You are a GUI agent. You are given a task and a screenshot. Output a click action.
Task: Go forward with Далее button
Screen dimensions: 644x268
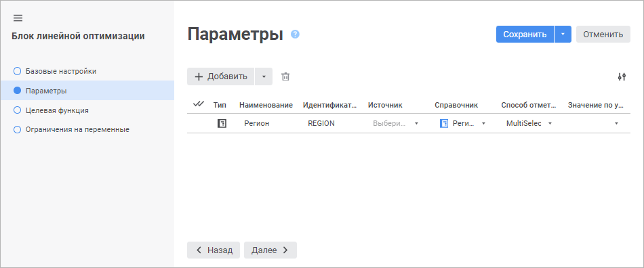pyautogui.click(x=270, y=250)
